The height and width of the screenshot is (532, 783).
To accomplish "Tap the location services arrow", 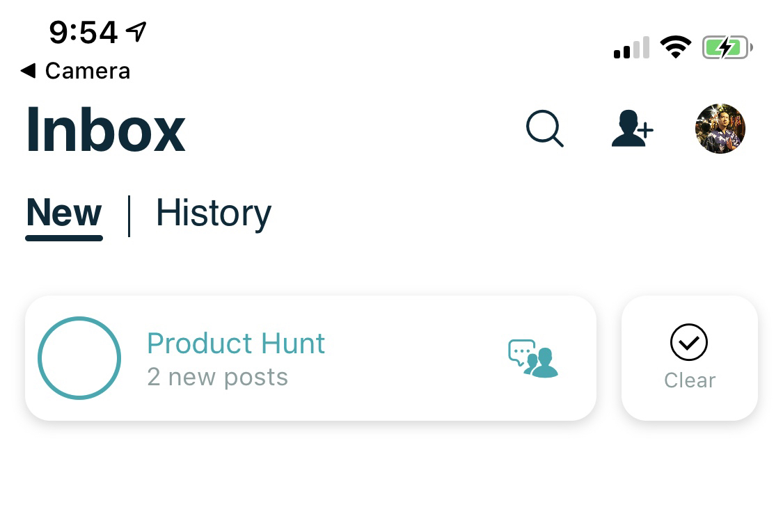I will click(x=136, y=31).
